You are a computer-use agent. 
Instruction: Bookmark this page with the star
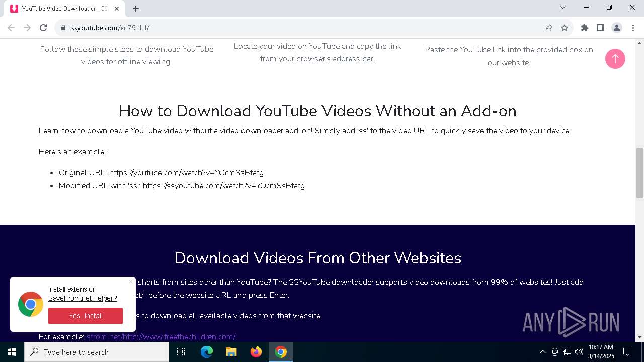pos(565,28)
